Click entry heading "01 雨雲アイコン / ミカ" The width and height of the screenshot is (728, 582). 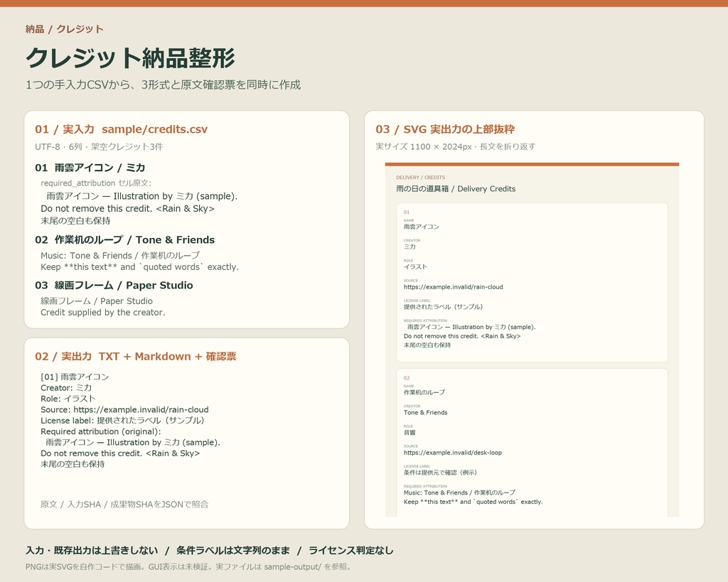tap(90, 168)
